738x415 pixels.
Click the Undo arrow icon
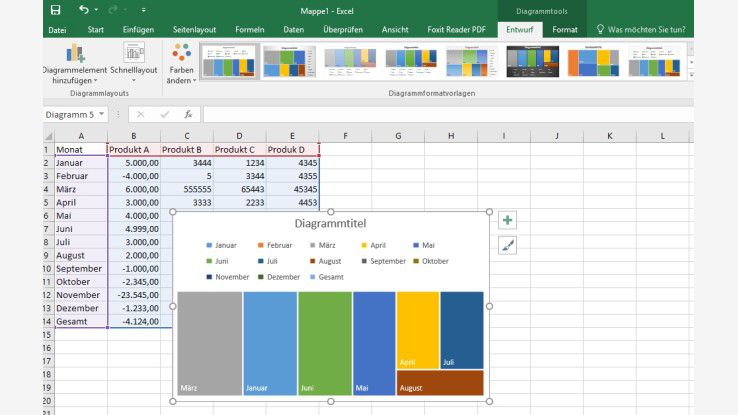[83, 10]
